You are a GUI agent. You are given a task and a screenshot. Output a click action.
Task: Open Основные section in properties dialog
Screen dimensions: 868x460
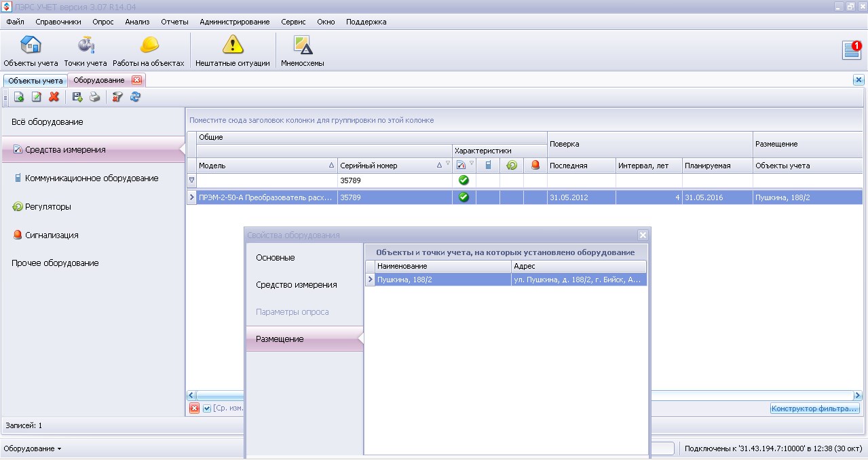pos(305,258)
